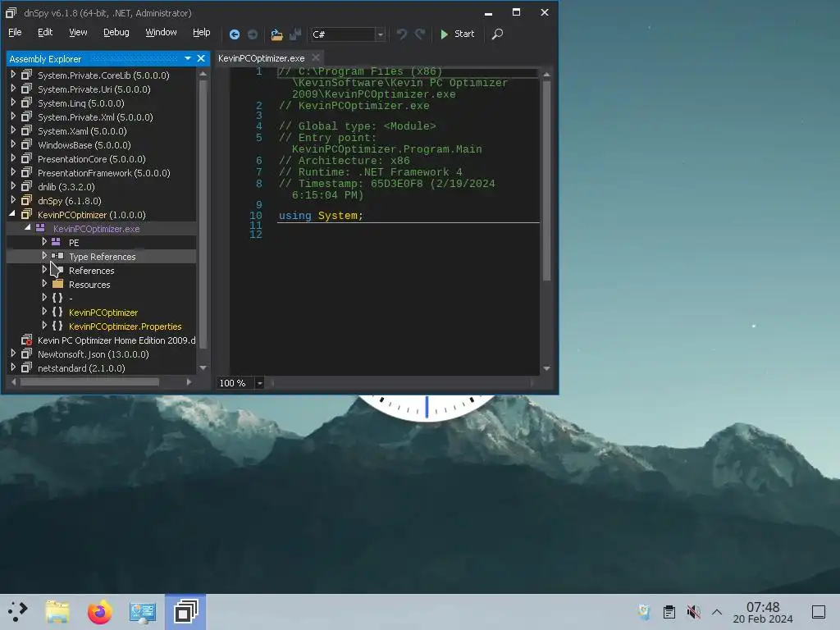
Task: Select PresentationCore (5.0.0.0) row
Action: pyautogui.click(x=92, y=159)
